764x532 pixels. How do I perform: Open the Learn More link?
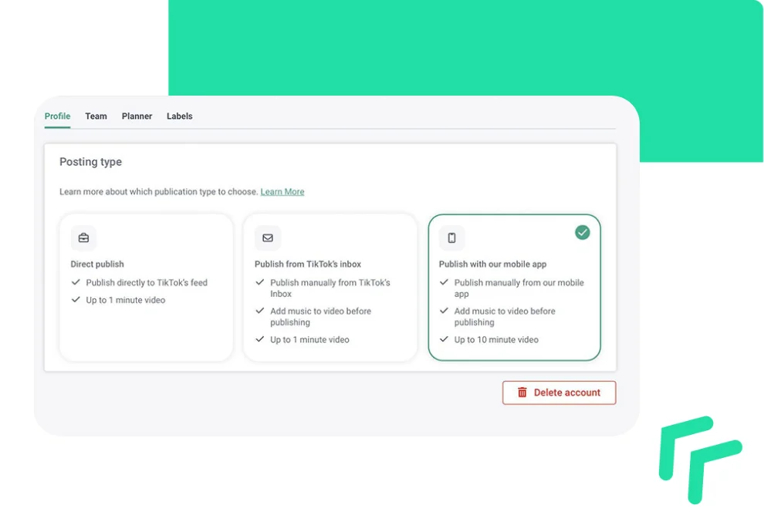pos(282,192)
